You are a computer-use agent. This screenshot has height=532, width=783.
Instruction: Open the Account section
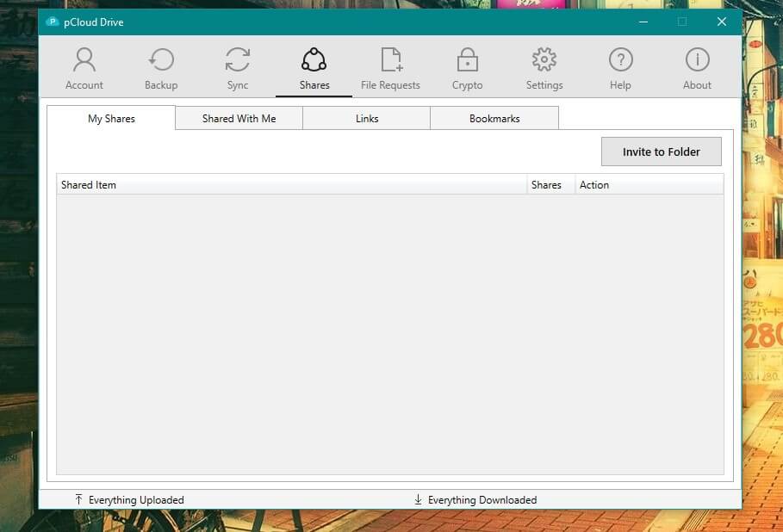pos(84,66)
